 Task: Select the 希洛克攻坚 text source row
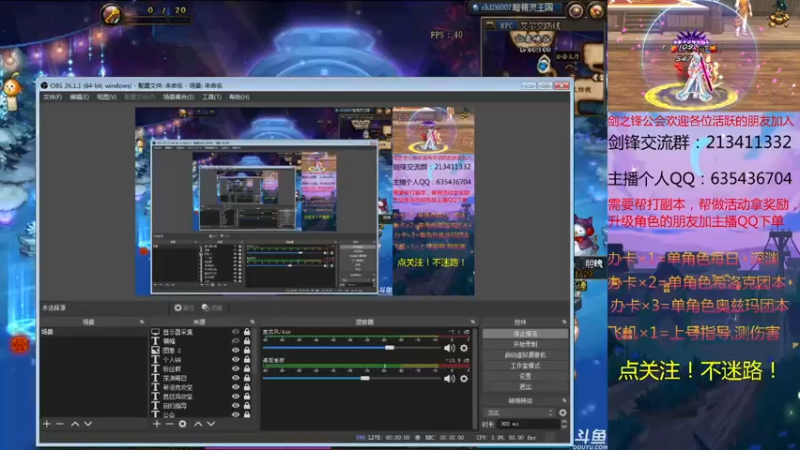[x=201, y=387]
